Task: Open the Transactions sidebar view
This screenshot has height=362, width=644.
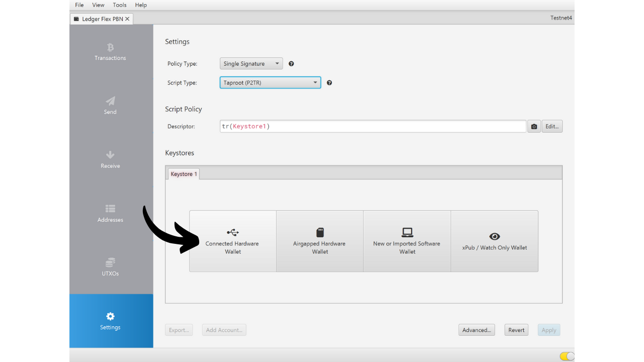Action: tap(110, 52)
